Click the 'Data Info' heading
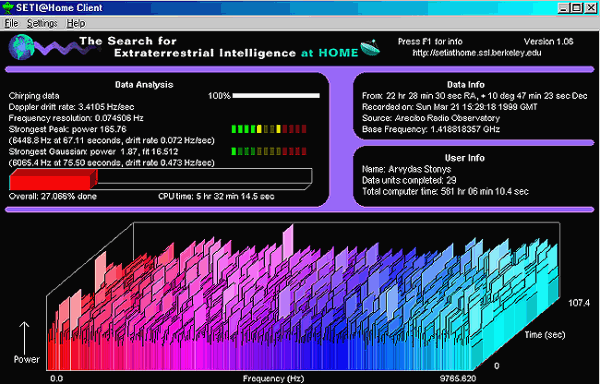Screen dimensions: 600x384 (466, 85)
